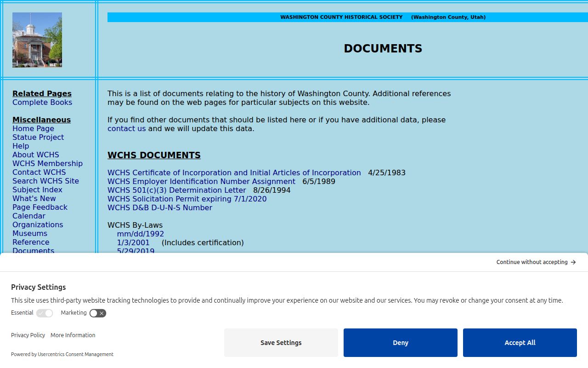Open Employer Identification Number Assignment document

[x=201, y=182]
